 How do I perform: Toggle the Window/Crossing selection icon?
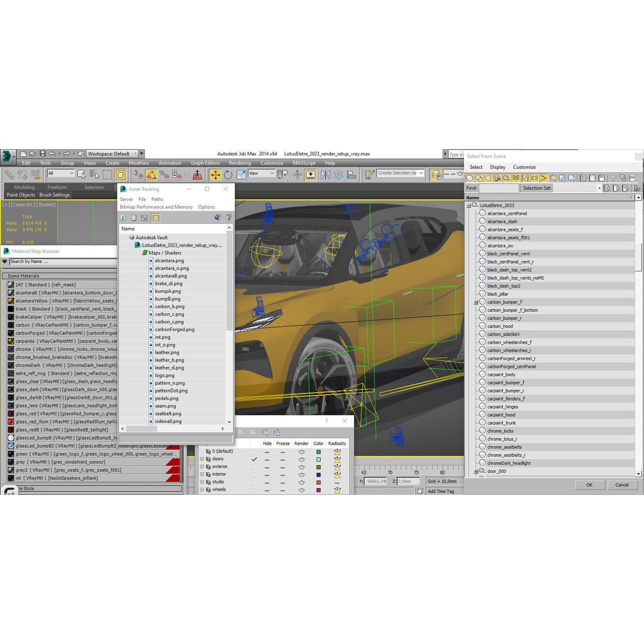pos(120,175)
